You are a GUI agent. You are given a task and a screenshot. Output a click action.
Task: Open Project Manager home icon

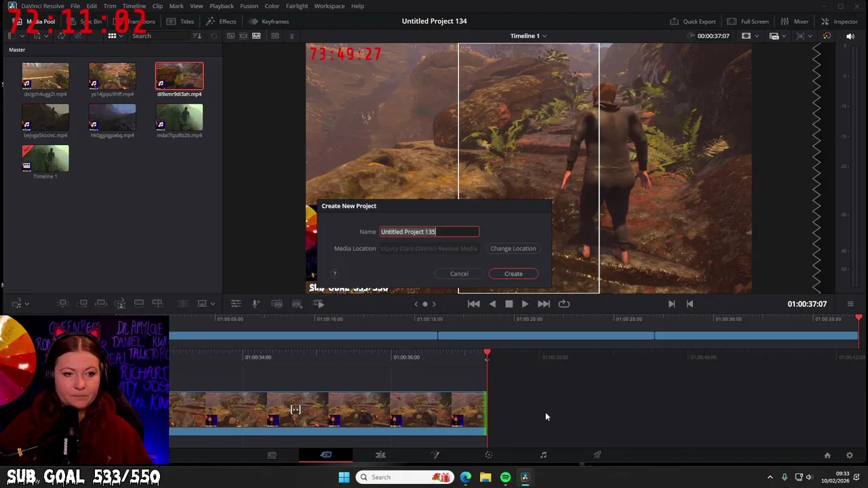tap(827, 455)
